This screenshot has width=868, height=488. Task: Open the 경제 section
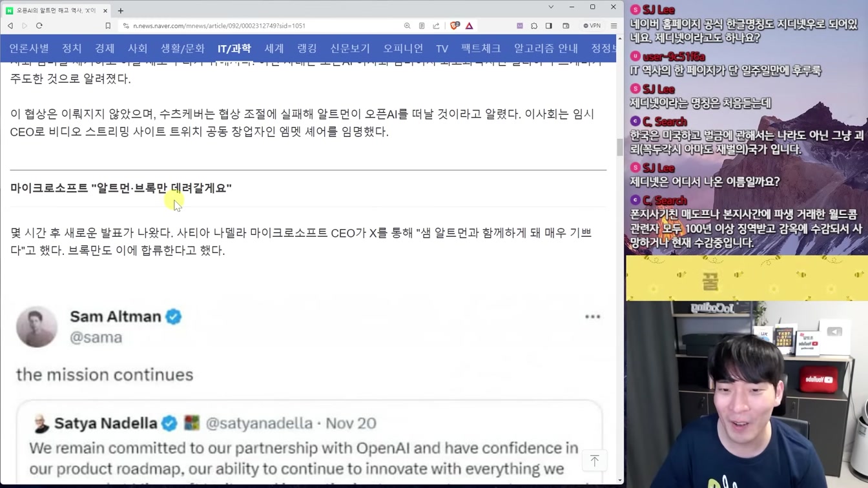(105, 48)
